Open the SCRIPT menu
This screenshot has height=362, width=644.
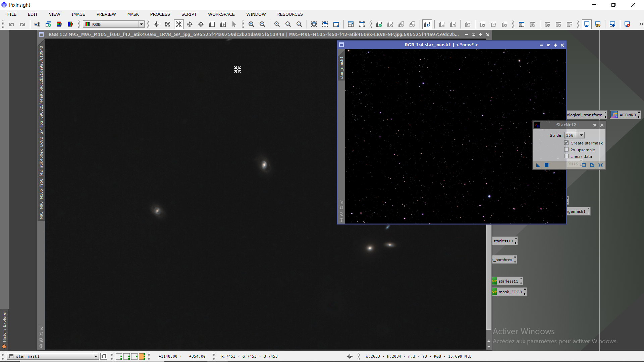pyautogui.click(x=189, y=14)
